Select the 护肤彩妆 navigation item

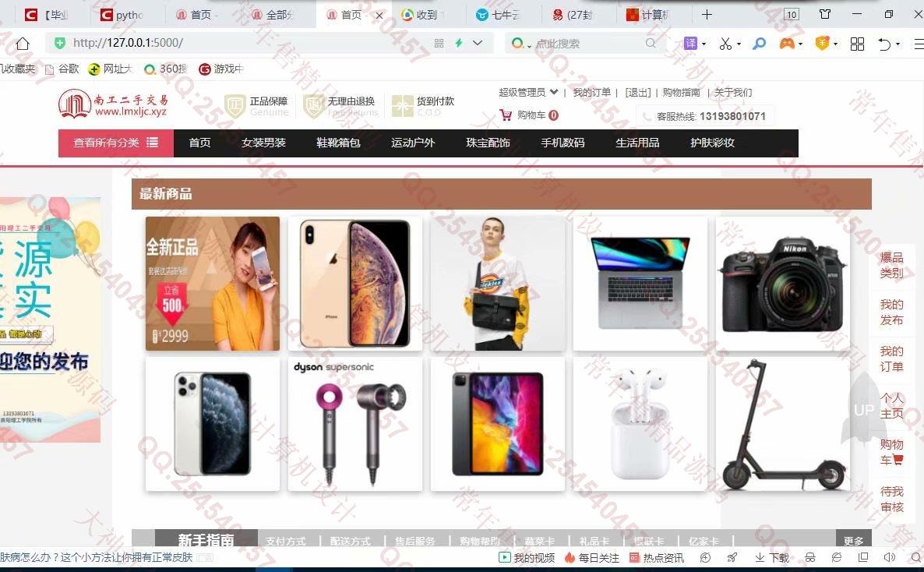712,143
